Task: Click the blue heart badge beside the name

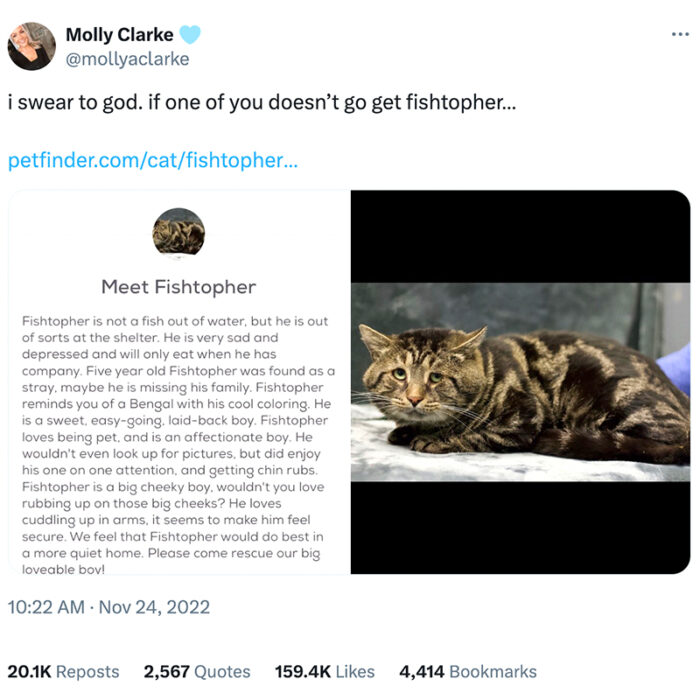Action: tap(190, 35)
